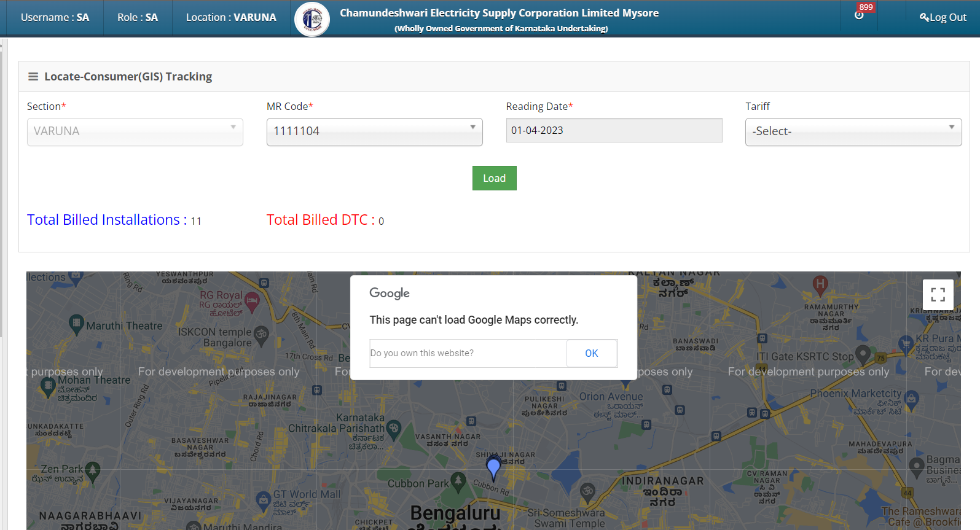Click the Role : SA header item
Screen dimensions: 980x530
pos(138,17)
